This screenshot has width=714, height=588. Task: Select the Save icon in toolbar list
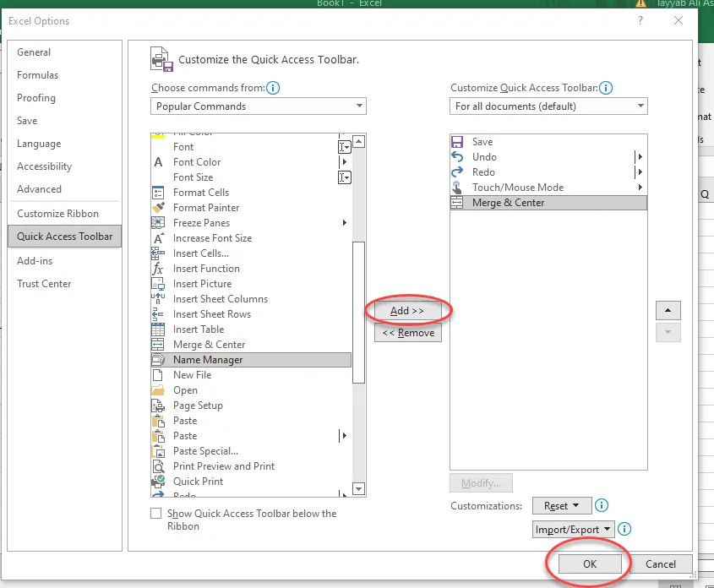click(457, 142)
